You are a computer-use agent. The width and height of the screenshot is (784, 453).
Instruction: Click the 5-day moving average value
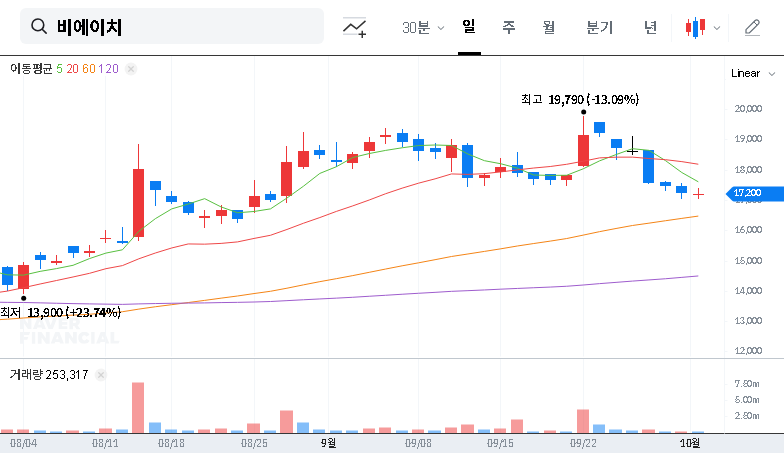point(60,69)
